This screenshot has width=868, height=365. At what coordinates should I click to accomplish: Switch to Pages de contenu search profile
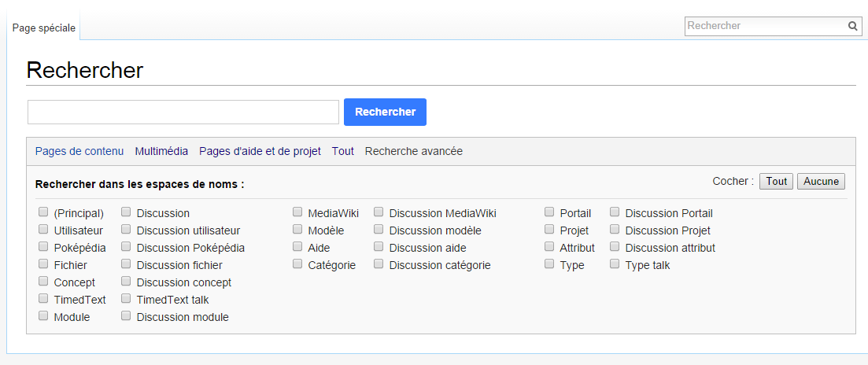click(x=79, y=151)
